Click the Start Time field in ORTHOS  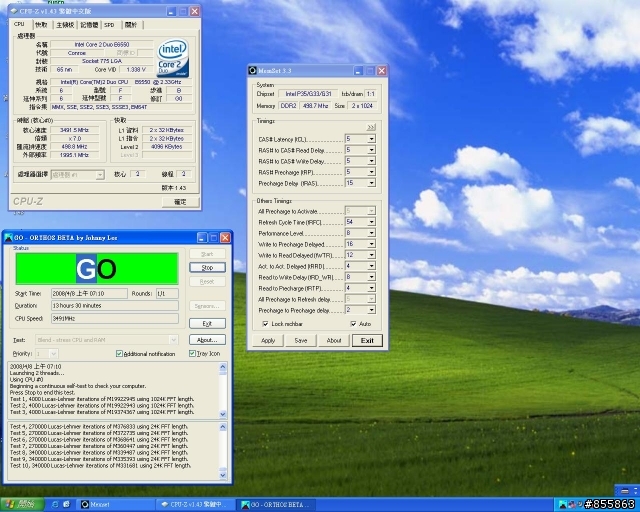tap(89, 294)
